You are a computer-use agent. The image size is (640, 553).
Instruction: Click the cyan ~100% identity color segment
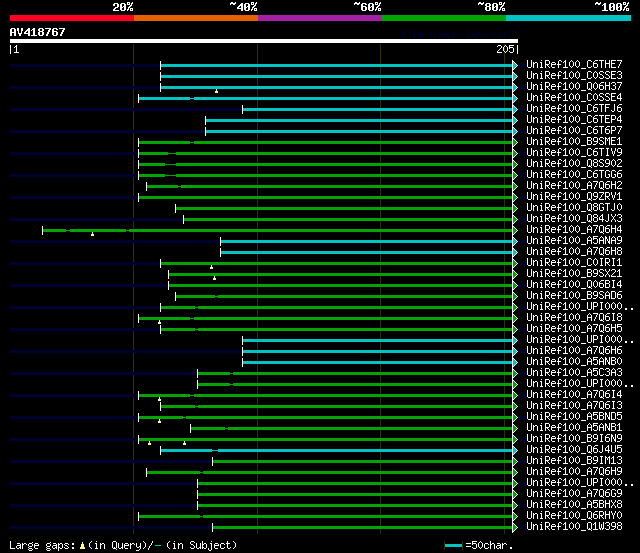(568, 18)
